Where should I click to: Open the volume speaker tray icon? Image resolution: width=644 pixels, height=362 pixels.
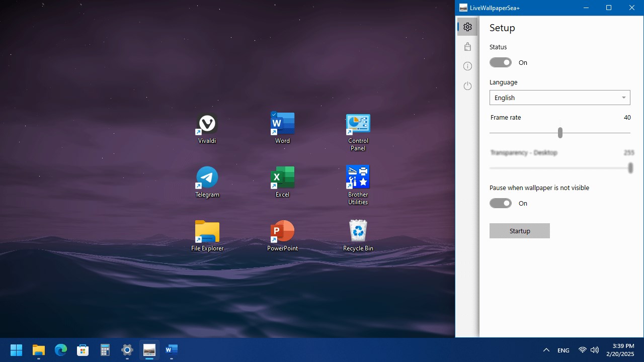(x=595, y=350)
